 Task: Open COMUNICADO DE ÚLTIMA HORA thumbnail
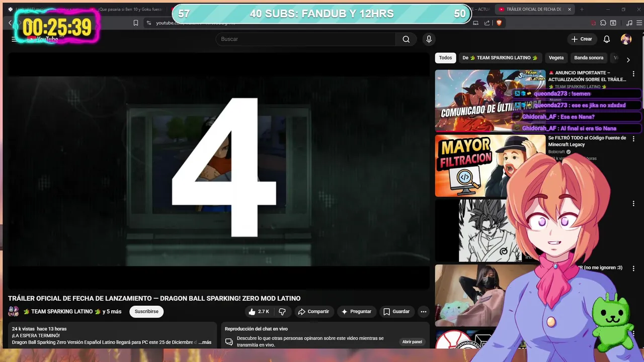(490, 101)
